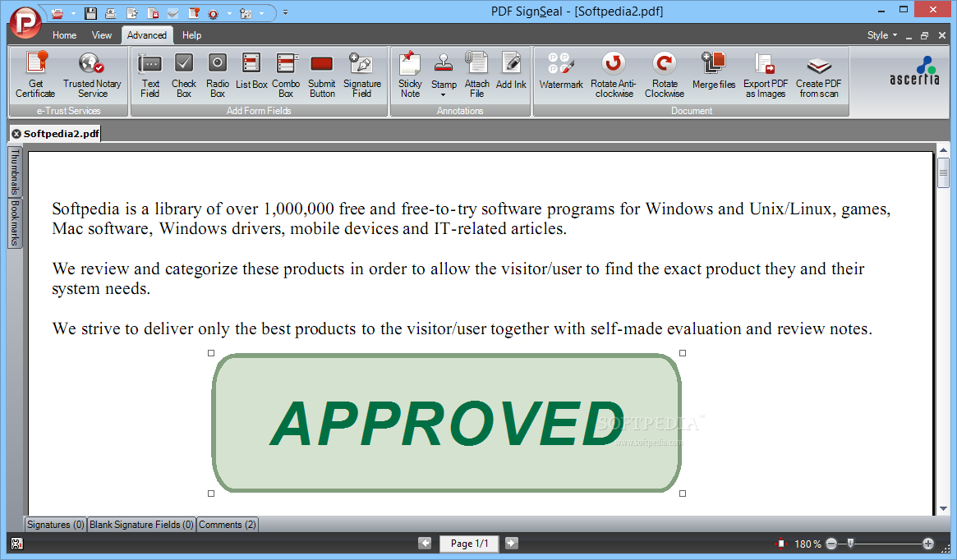This screenshot has width=957, height=560.
Task: Click the red gear seal icon
Action: [213, 13]
